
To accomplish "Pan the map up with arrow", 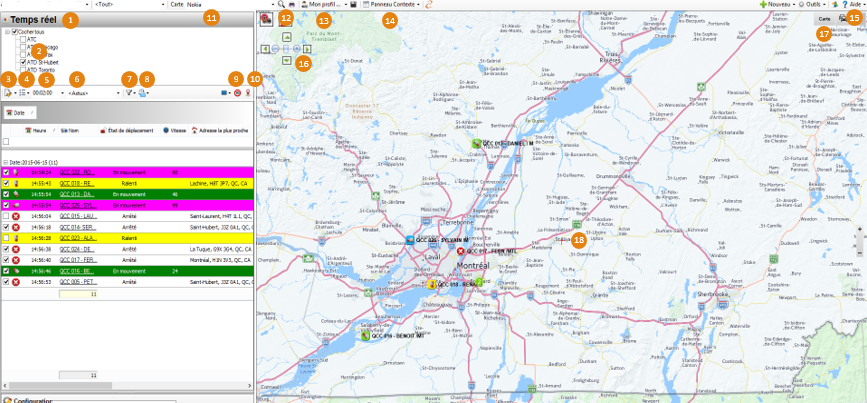I will coord(287,34).
